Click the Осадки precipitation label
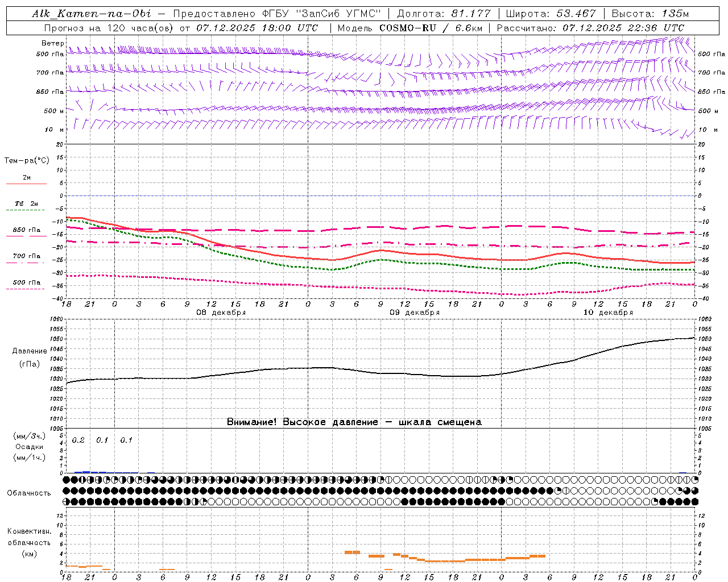Screen dimensions: 728x582 coord(30,447)
